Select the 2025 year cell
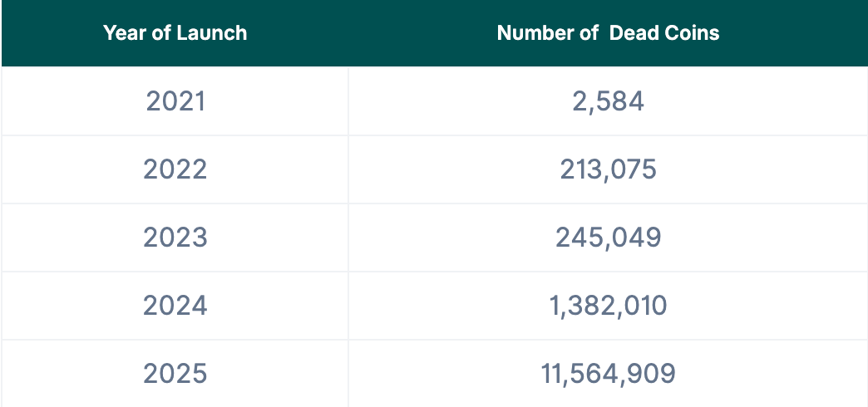This screenshot has height=407, width=868. pos(175,374)
